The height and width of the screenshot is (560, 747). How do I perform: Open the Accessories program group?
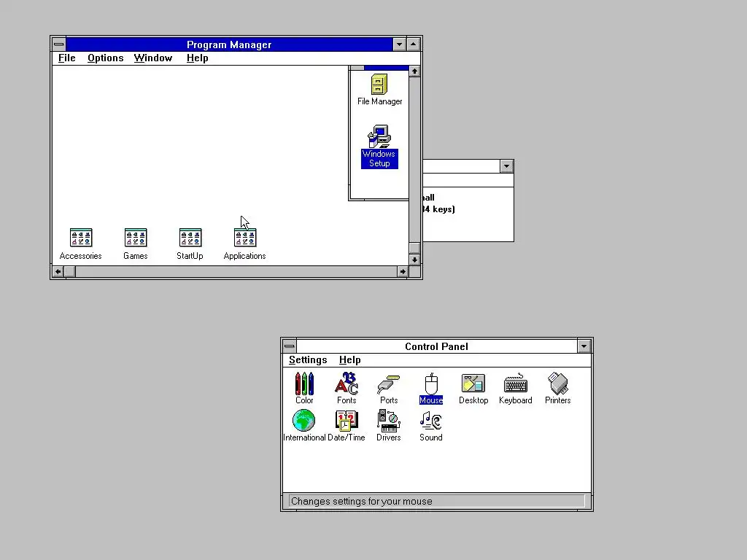click(80, 244)
